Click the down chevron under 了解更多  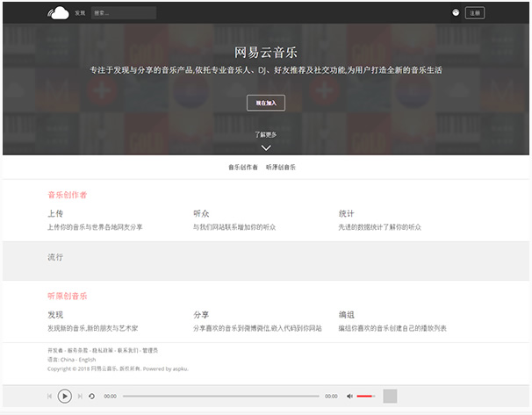266,147
